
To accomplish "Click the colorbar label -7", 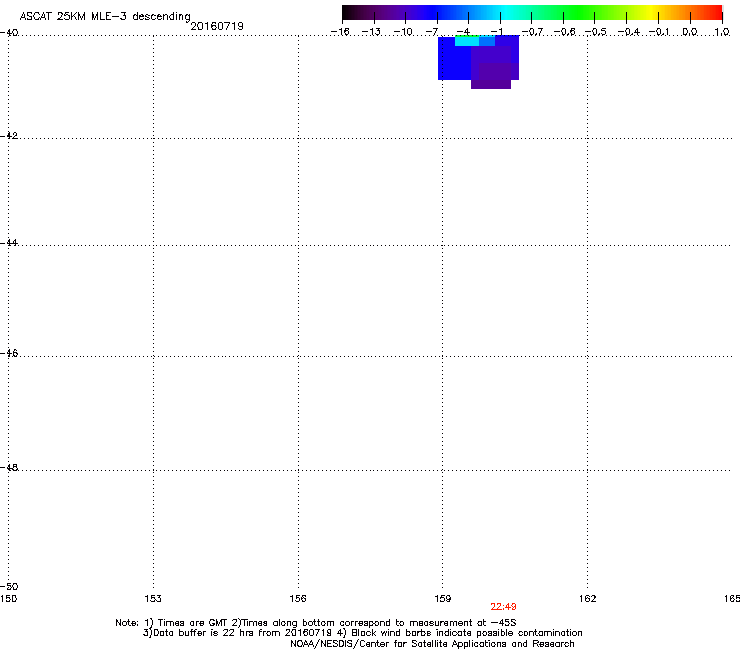I will click(x=432, y=32).
